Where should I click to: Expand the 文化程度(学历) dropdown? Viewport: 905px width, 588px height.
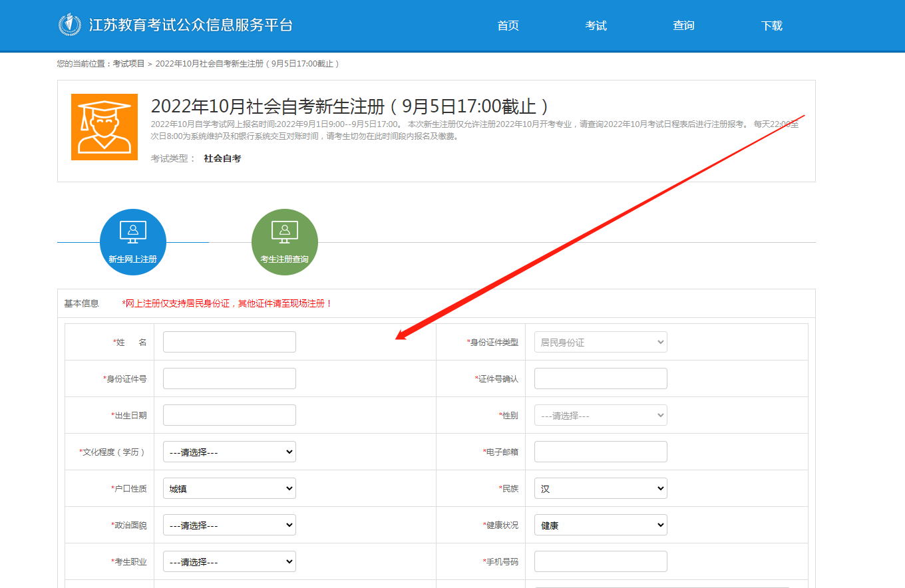coord(229,452)
